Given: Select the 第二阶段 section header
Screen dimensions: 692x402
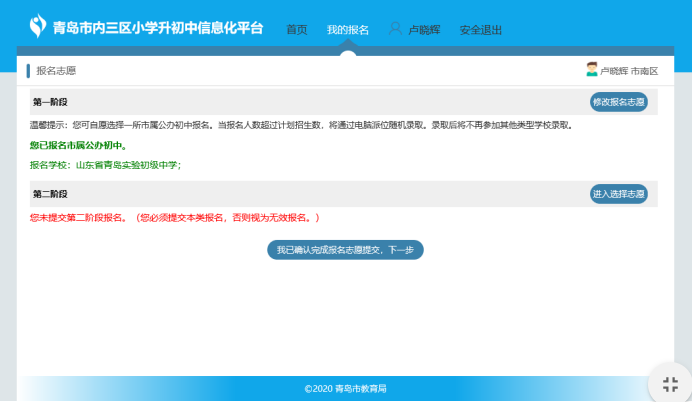Looking at the screenshot, I should [50, 194].
